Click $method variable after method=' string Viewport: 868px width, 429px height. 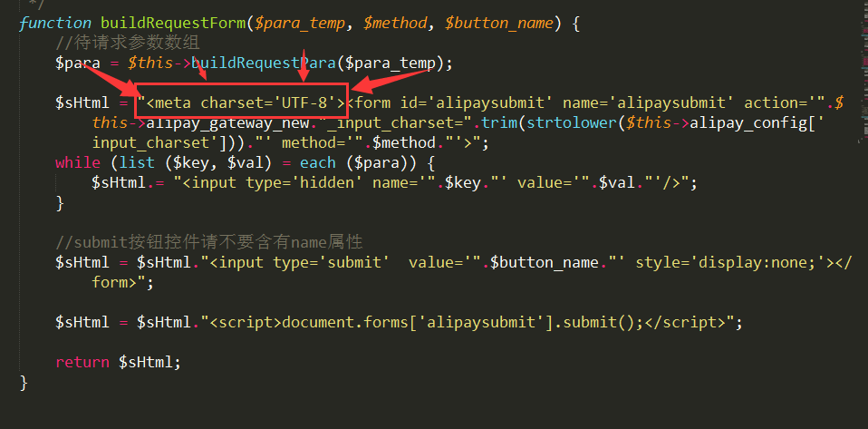[x=404, y=143]
